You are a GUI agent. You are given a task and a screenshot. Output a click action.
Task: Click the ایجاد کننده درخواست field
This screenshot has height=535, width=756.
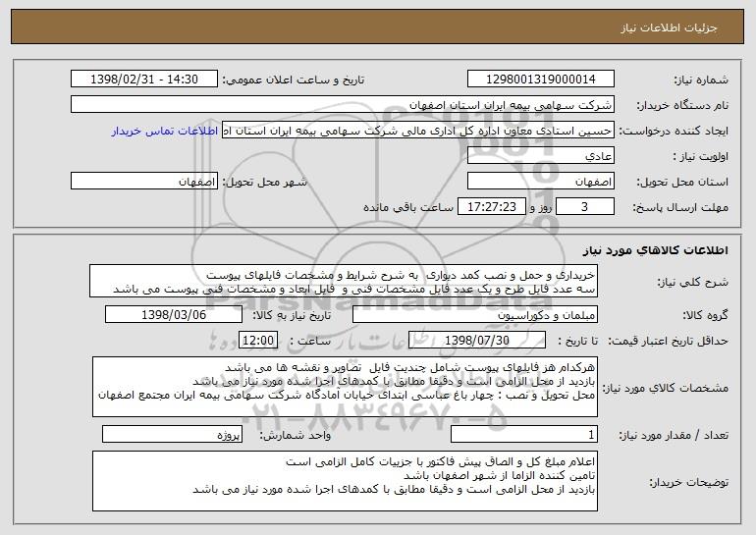[x=418, y=131]
